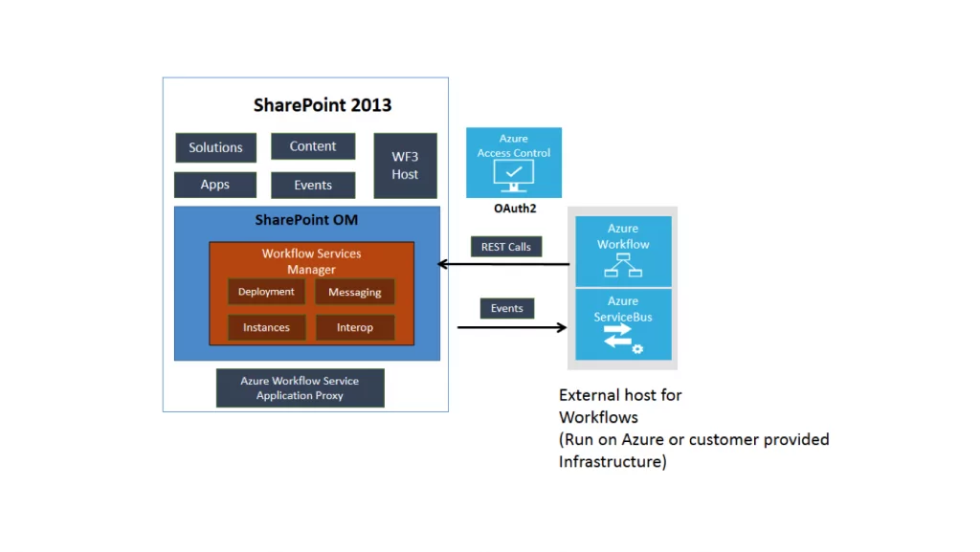This screenshot has height=552, width=980.
Task: Click the Azure Workflow caption text
Action: pos(623,236)
